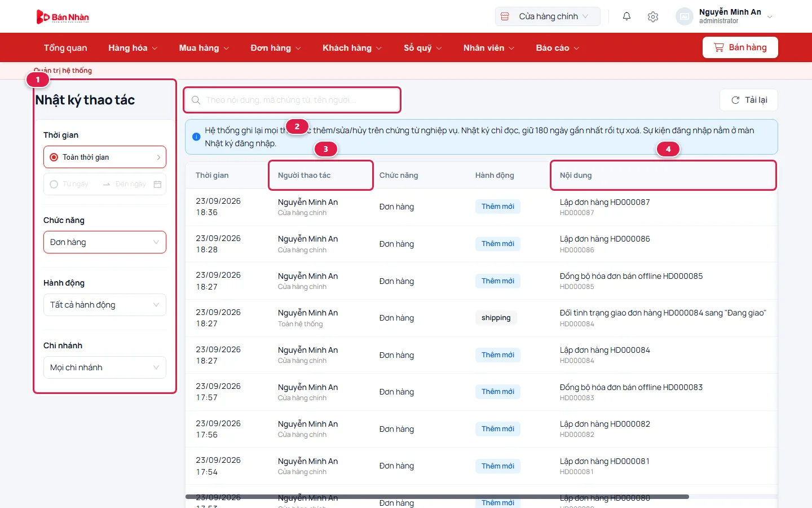Open the Khách hàng menu
The image size is (812, 508).
coord(352,48)
